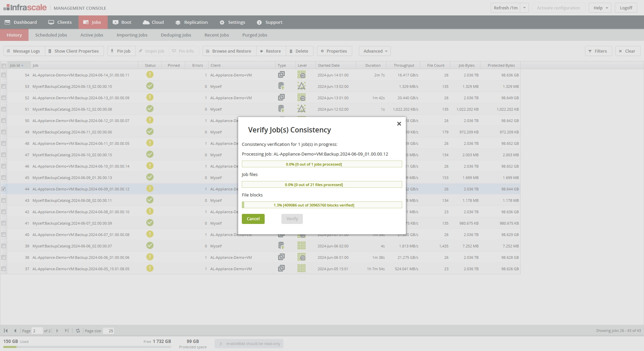Click the success status icon for job 39
The height and width of the screenshot is (351, 644).
150,246
